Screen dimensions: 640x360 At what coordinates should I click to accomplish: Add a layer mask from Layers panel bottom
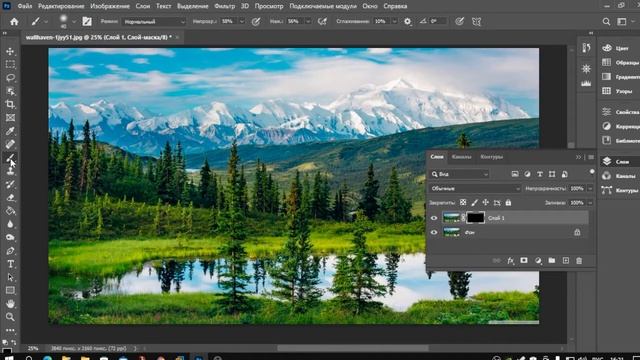pos(524,260)
